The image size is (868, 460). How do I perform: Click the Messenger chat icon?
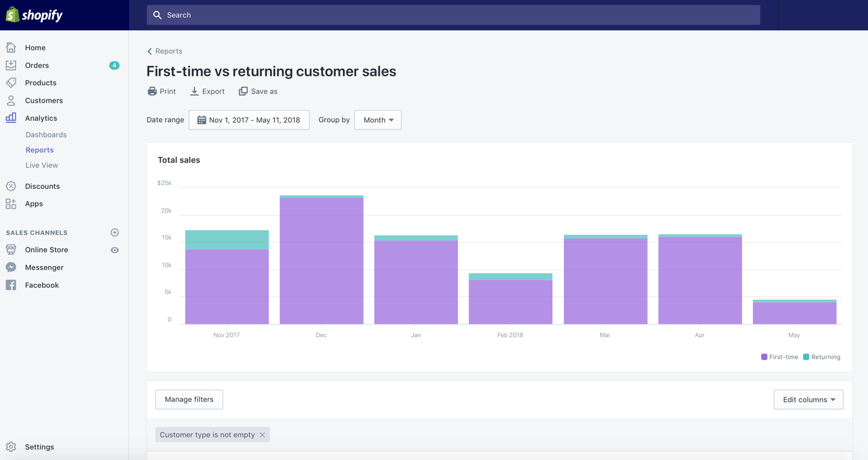pyautogui.click(x=11, y=267)
